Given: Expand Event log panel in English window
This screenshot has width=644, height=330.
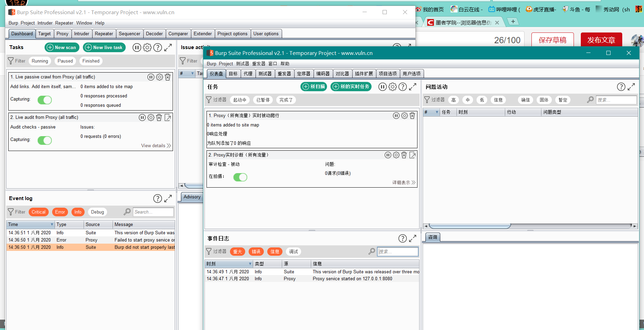Looking at the screenshot, I should coord(168,198).
